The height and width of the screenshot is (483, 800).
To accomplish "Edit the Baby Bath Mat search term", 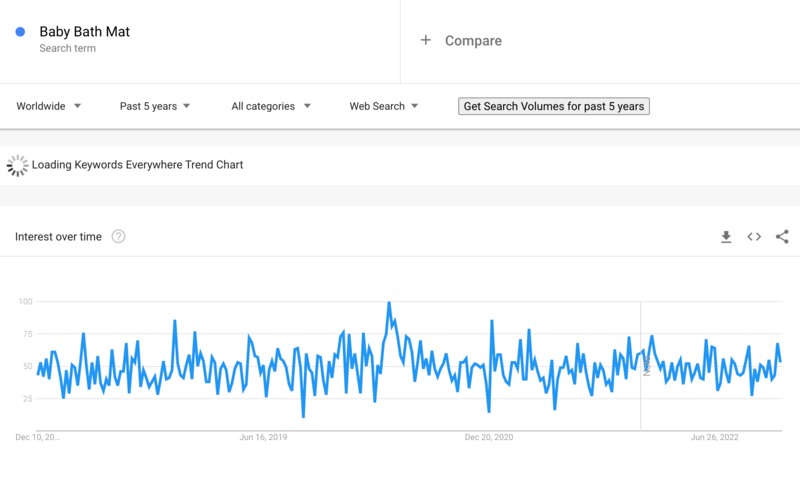I will [85, 32].
